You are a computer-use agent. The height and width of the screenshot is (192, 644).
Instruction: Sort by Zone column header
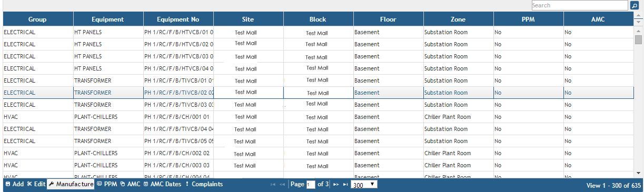tap(458, 19)
